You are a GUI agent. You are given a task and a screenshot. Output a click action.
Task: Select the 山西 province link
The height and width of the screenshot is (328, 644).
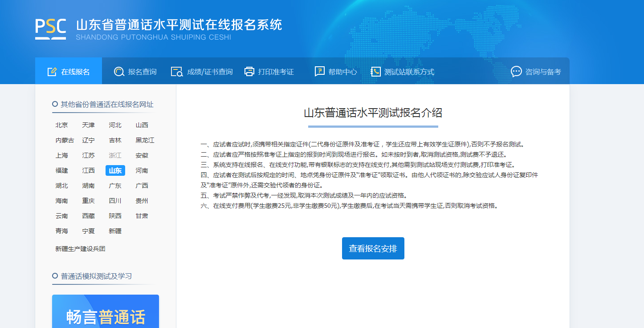pyautogui.click(x=142, y=125)
